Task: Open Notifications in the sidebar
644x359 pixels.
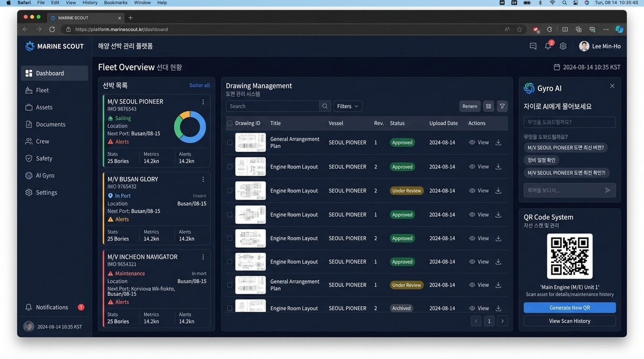Action: (x=55, y=307)
